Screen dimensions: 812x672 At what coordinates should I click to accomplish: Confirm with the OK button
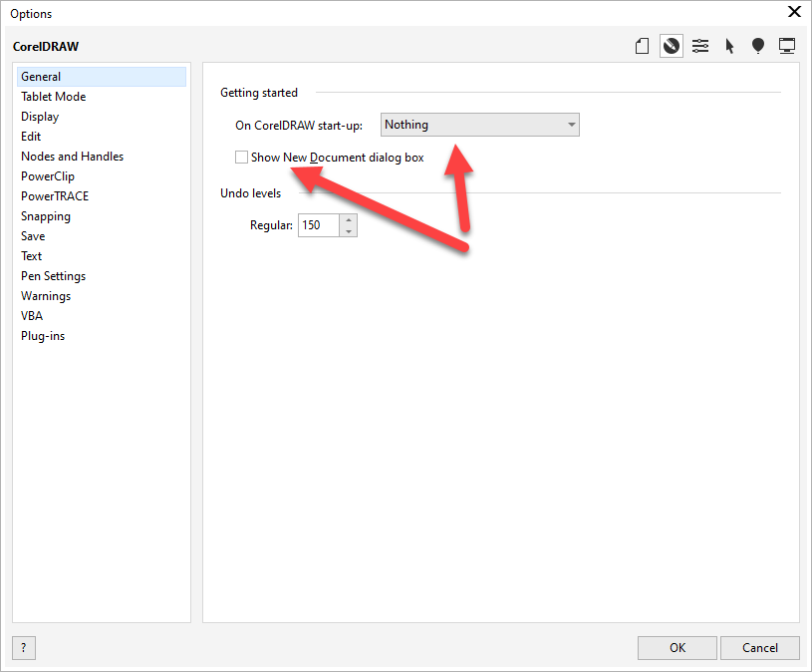(x=677, y=648)
